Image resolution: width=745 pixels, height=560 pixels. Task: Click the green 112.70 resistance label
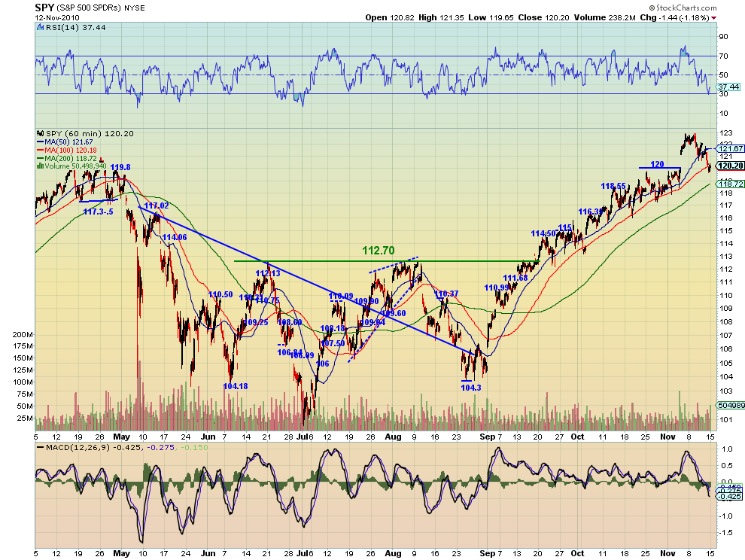coord(379,251)
